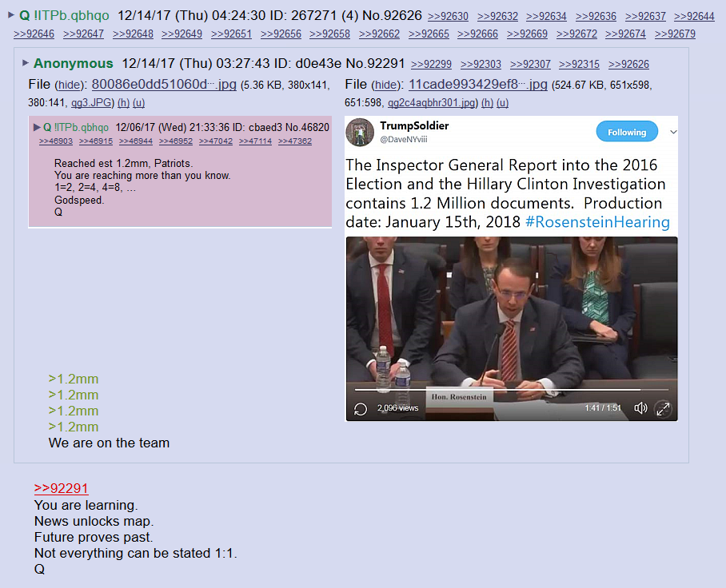Screen dimensions: 726x588
Task: Follow the #RosensteinHearing hashtag
Action: 597,222
